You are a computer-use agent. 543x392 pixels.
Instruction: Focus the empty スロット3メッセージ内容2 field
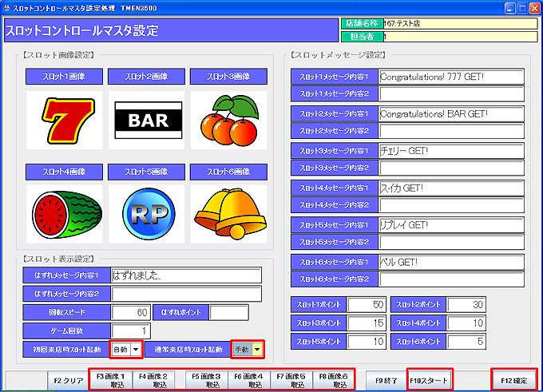click(x=451, y=168)
